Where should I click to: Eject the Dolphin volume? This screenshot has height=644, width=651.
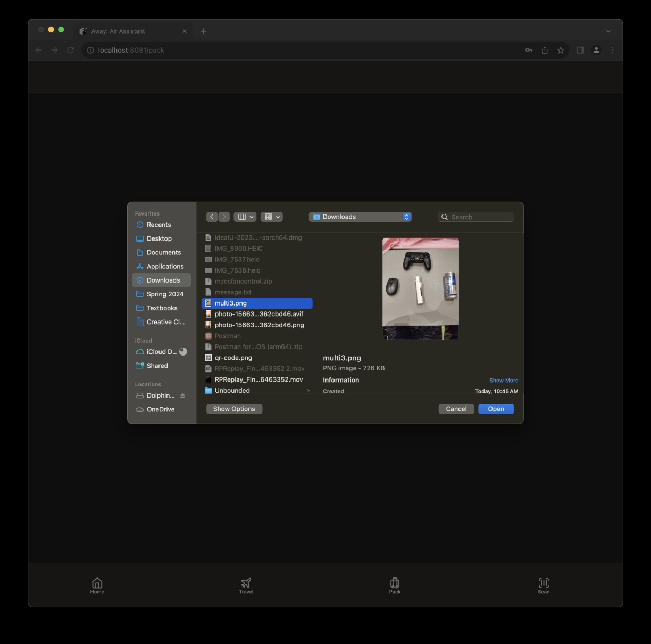pyautogui.click(x=182, y=395)
